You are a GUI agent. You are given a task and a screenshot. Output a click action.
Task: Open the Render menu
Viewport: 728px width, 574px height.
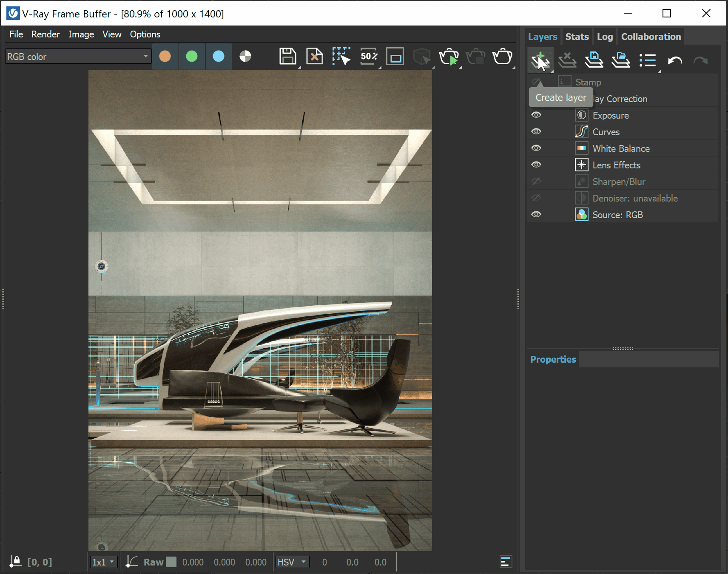45,34
